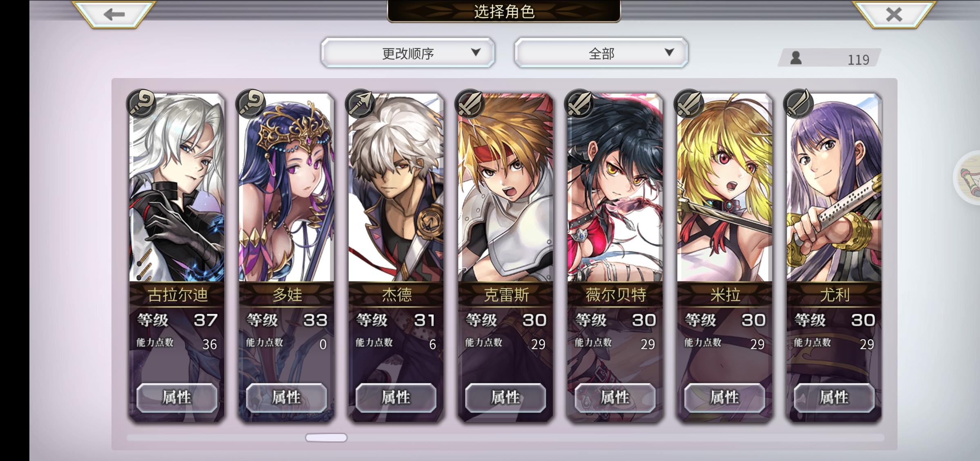Click the character count person icon

pos(796,58)
